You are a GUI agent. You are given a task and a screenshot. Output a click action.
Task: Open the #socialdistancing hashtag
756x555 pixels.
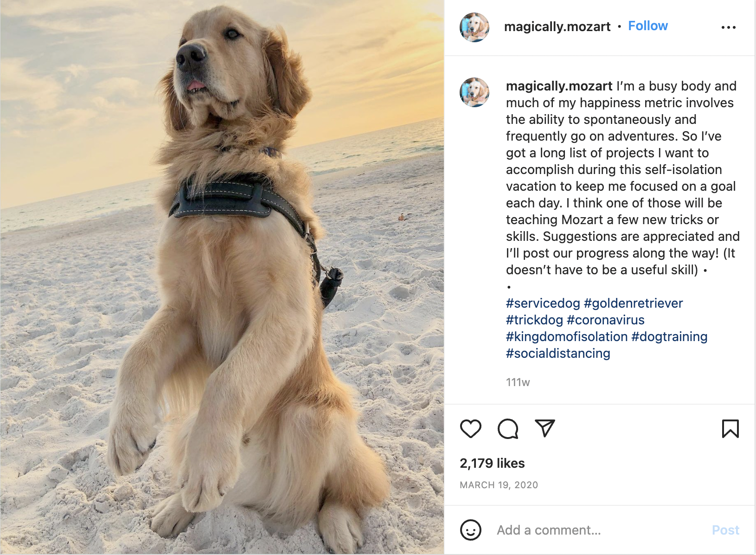click(x=558, y=354)
